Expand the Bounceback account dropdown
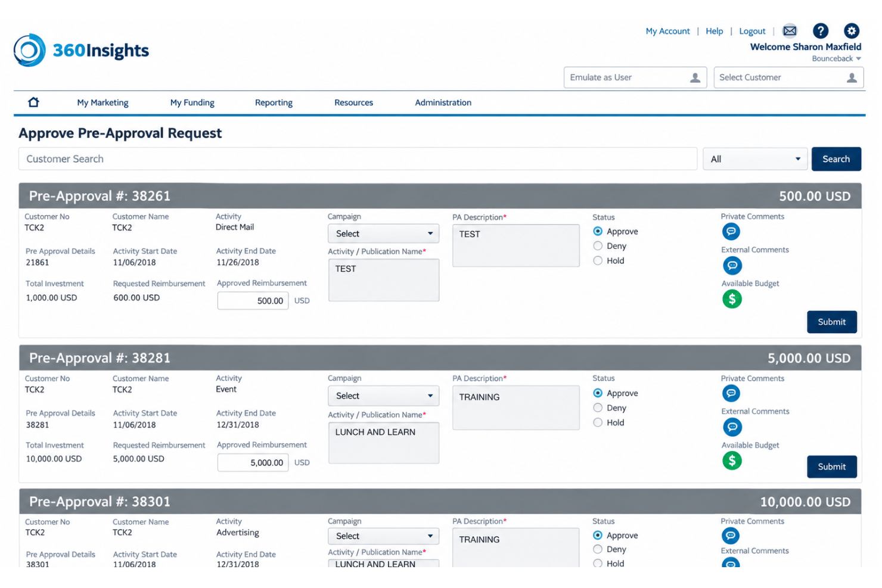 tap(836, 58)
